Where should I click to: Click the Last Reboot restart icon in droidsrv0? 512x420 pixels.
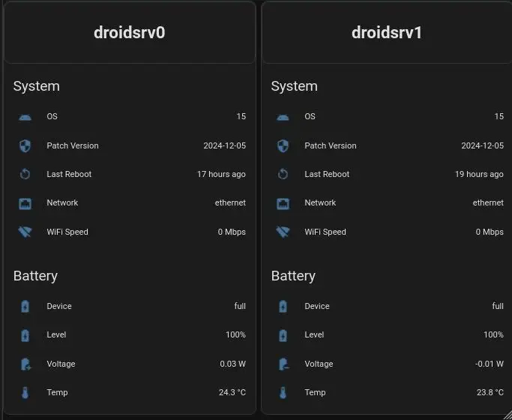coord(25,174)
